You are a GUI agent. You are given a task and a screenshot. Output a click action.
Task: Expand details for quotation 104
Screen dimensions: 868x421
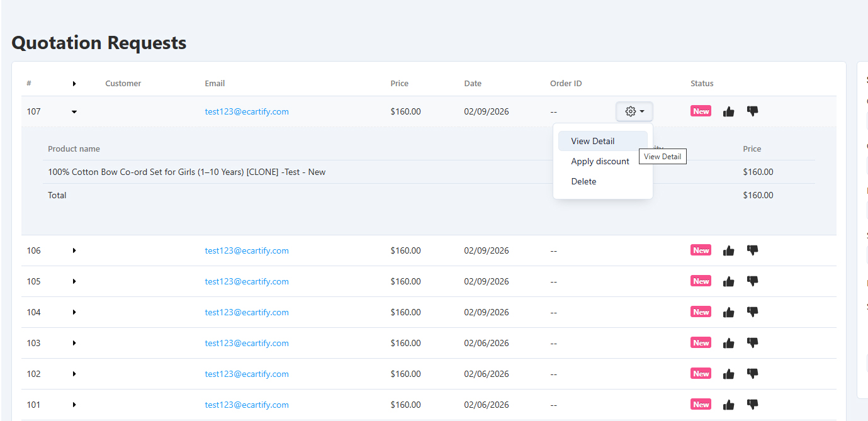point(74,312)
